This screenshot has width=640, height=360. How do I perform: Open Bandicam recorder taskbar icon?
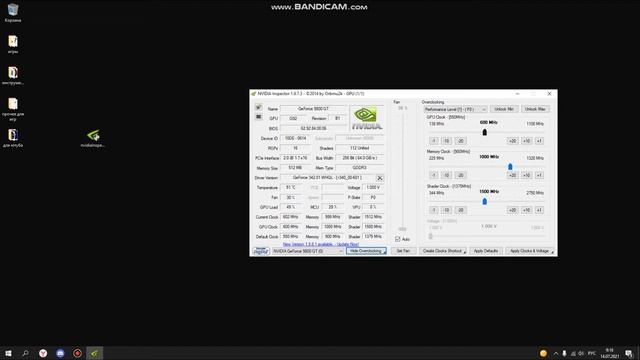pos(78,353)
